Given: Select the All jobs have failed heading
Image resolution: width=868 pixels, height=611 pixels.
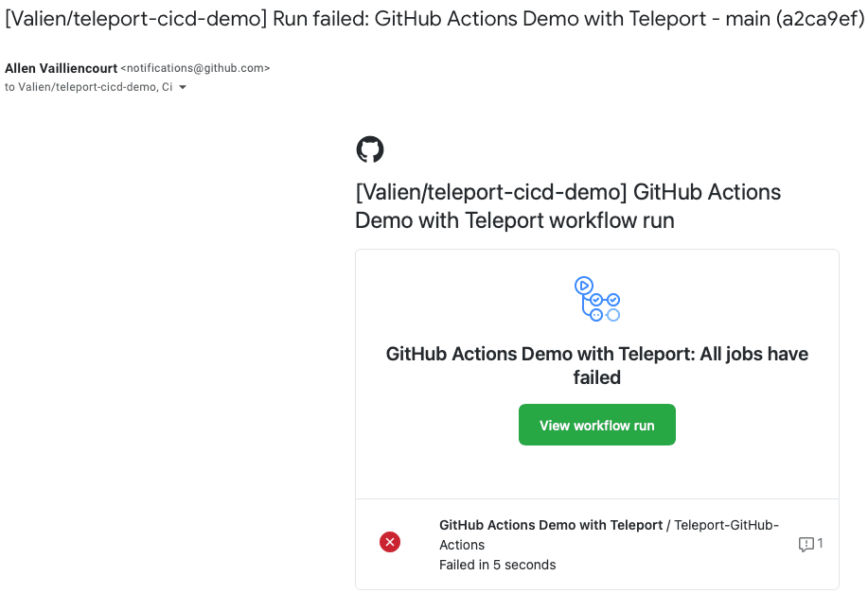Looking at the screenshot, I should 596,365.
